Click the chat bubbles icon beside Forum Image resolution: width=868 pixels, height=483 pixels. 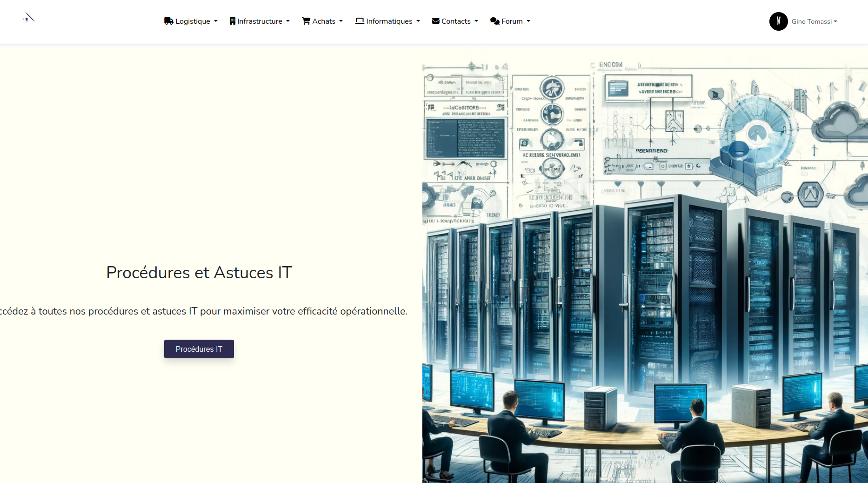[x=494, y=21]
